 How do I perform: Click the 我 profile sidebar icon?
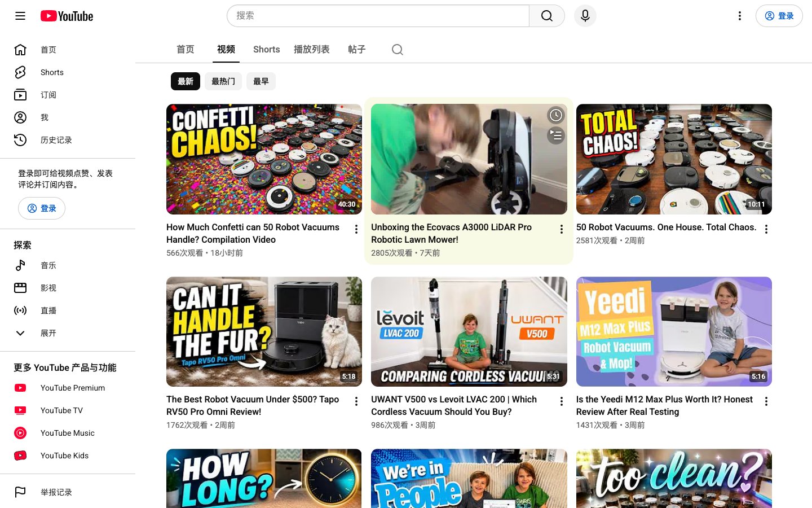coord(20,117)
